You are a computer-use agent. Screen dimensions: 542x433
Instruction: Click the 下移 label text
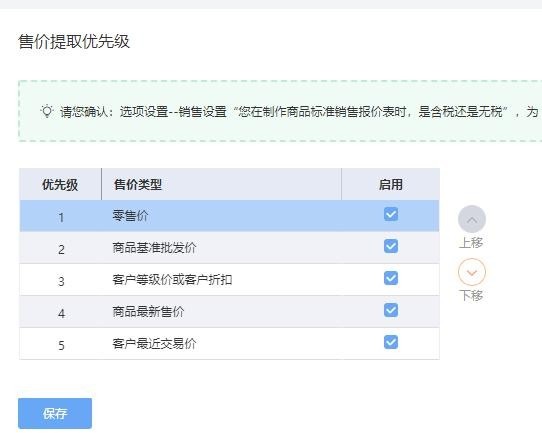(x=471, y=295)
